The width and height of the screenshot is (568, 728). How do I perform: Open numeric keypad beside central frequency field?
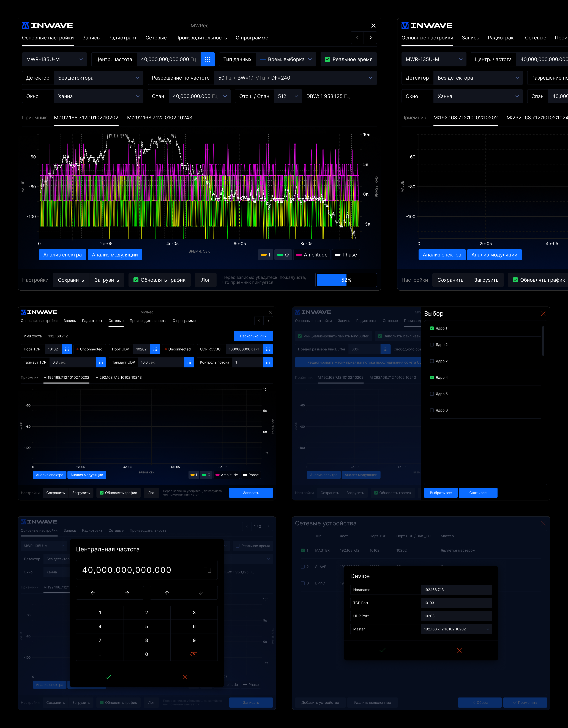tap(208, 59)
